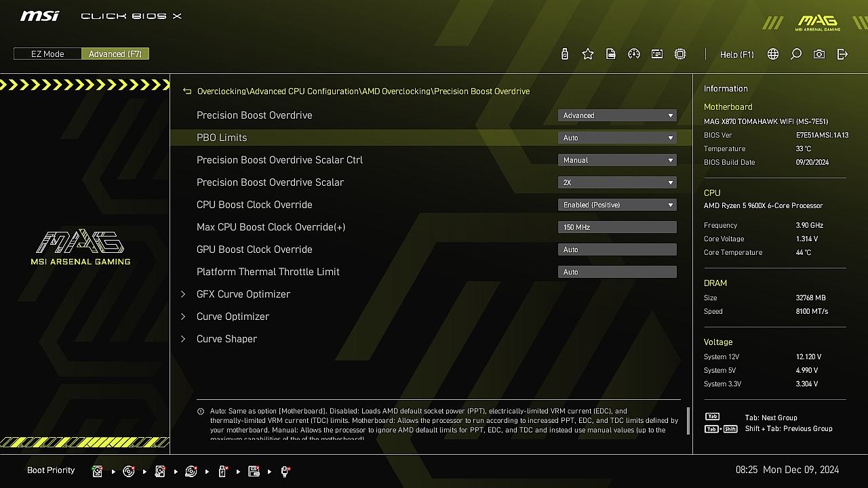Viewport: 868px width, 488px height.
Task: Open hardware monitor gauge icon
Action: [634, 54]
